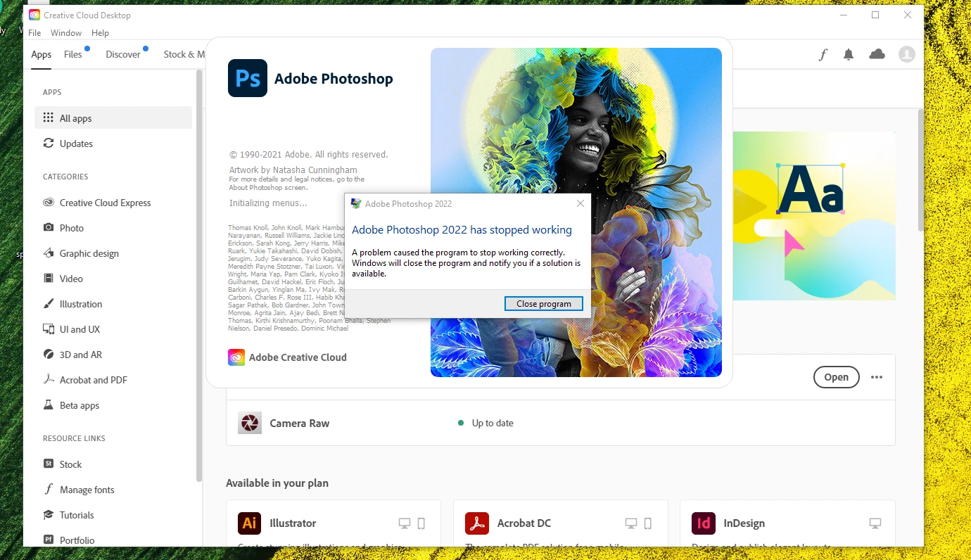Click the InDesign desktop platform icon
This screenshot has height=560, width=971.
[x=875, y=523]
